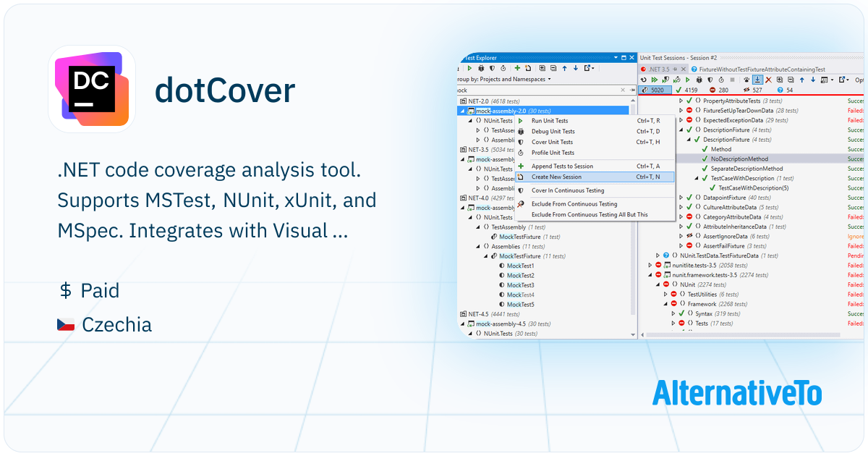This screenshot has height=456, width=868.
Task: Toggle highlighted Autoscroll button in session toolbar
Action: point(757,80)
